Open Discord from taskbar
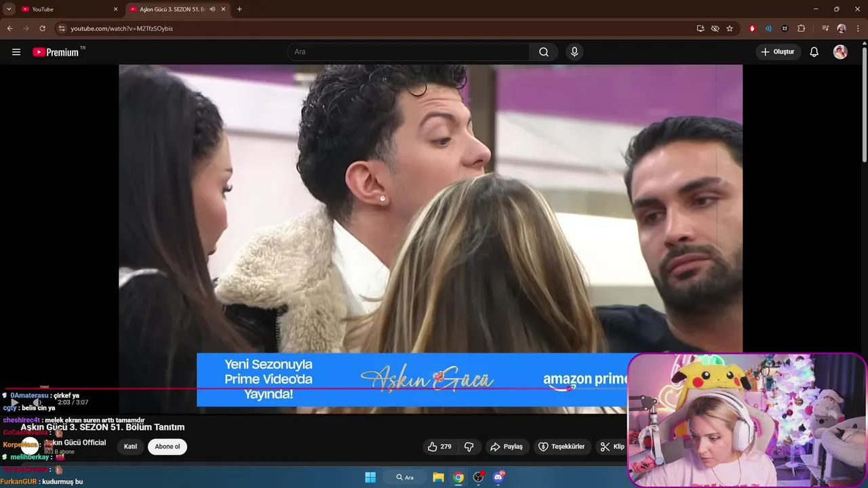 click(x=499, y=477)
